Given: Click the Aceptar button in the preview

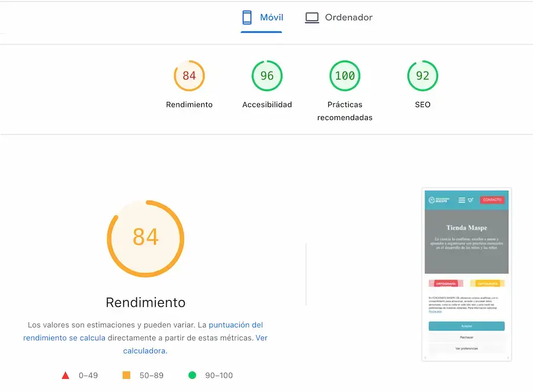Looking at the screenshot, I should point(467,326).
